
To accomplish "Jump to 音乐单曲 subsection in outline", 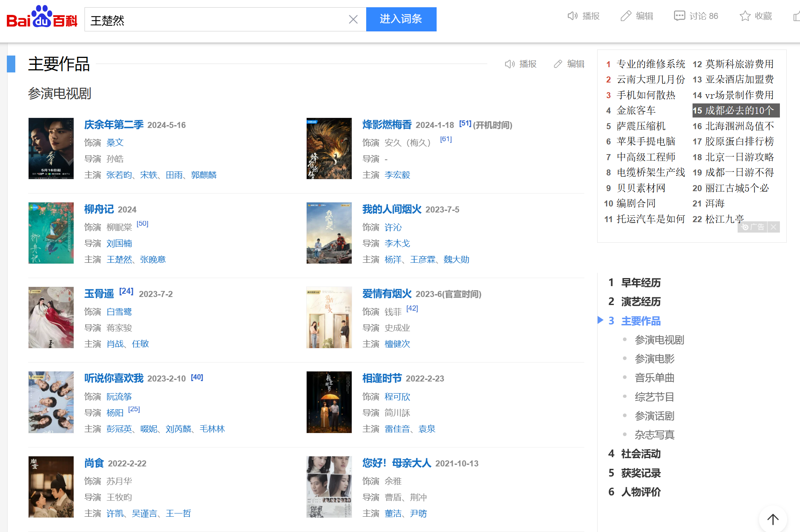I will [x=655, y=378].
